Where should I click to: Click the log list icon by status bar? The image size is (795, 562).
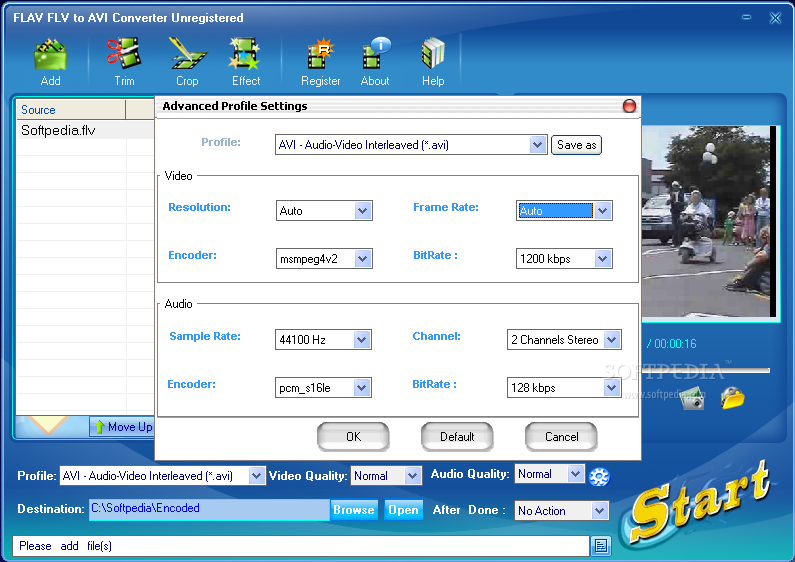[601, 546]
